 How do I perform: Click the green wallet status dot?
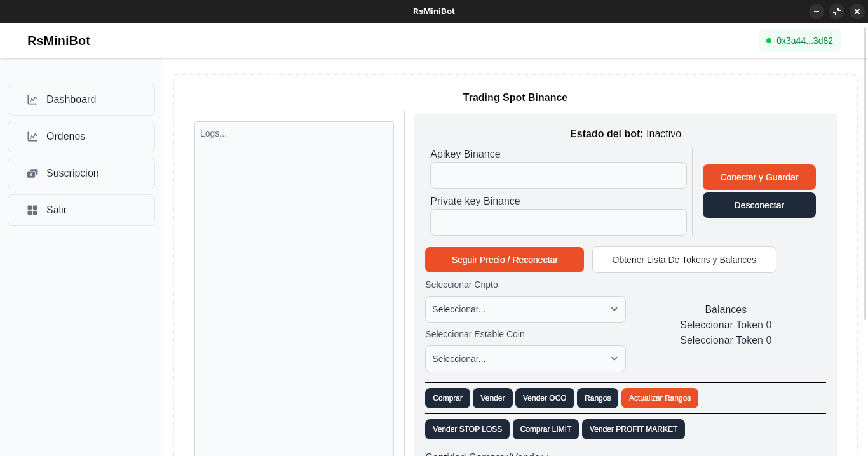[769, 41]
